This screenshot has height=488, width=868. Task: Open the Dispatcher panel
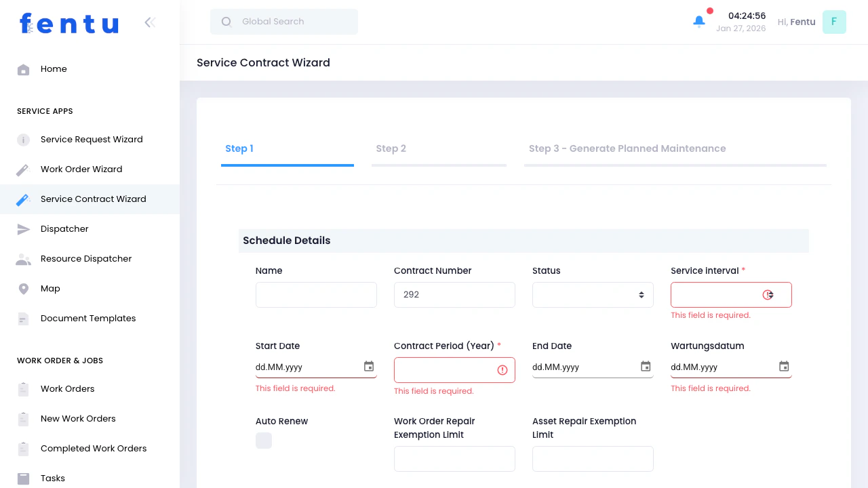pyautogui.click(x=64, y=228)
